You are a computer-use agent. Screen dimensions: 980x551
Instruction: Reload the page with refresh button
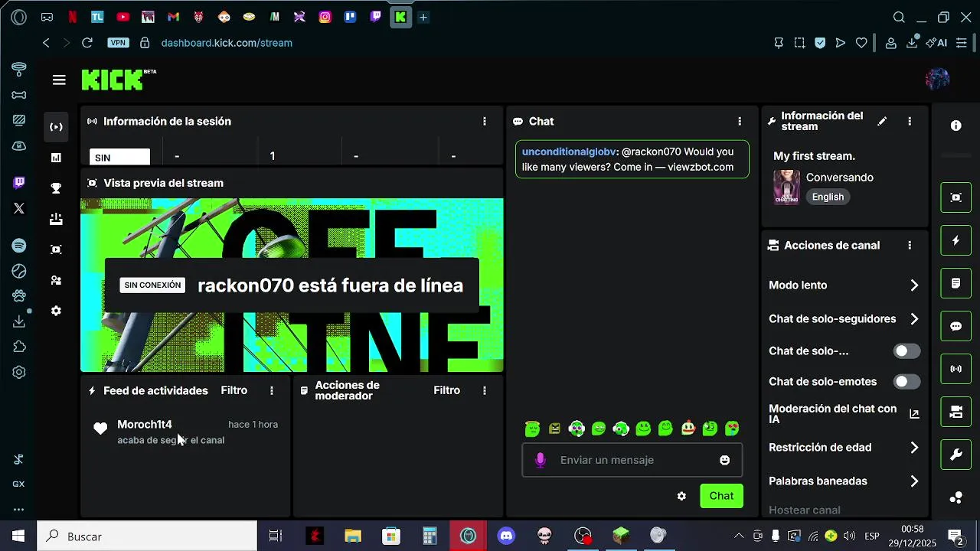[x=87, y=43]
